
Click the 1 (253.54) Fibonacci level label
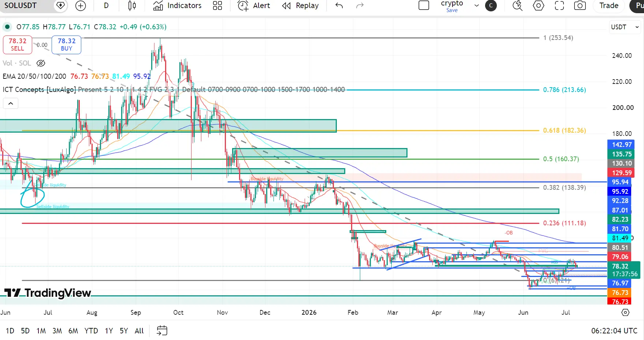[x=558, y=38]
